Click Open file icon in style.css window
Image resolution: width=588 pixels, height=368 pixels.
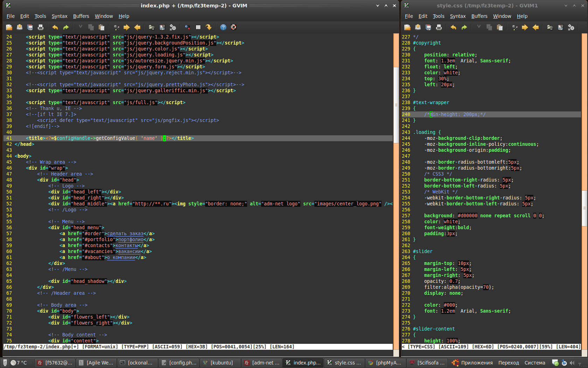407,27
